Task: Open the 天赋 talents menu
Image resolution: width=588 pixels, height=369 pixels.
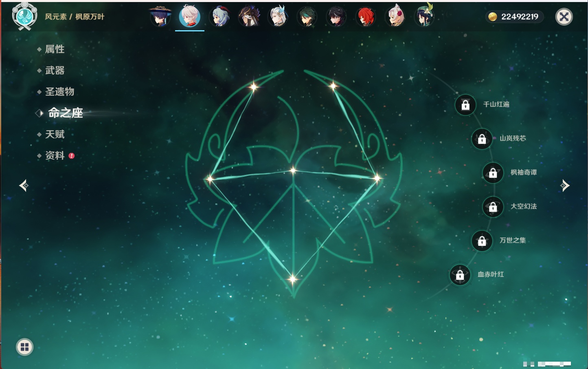Action: tap(55, 134)
